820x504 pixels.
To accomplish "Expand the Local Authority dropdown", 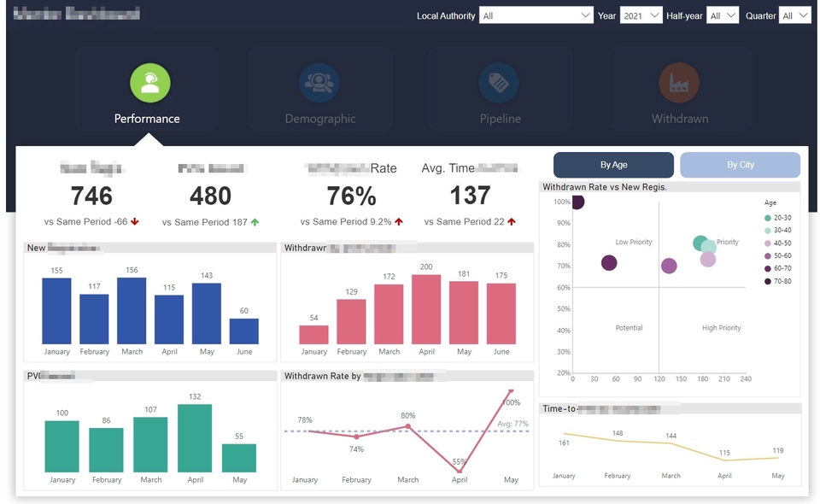I will coord(536,15).
